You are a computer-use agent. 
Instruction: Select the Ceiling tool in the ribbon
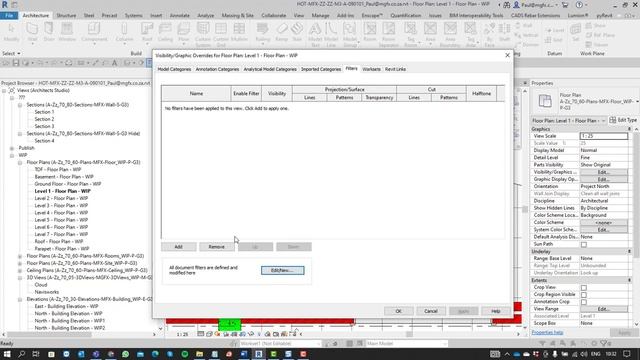tap(165, 32)
